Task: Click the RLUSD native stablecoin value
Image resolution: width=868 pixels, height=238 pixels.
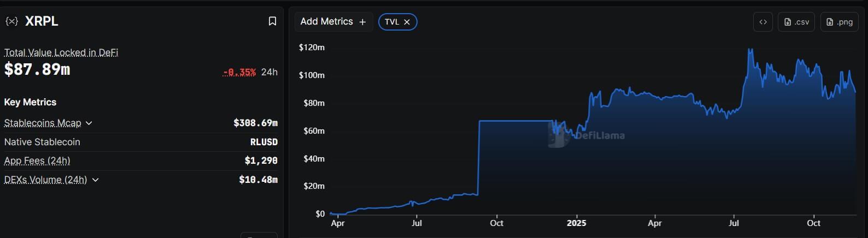Action: [x=263, y=142]
